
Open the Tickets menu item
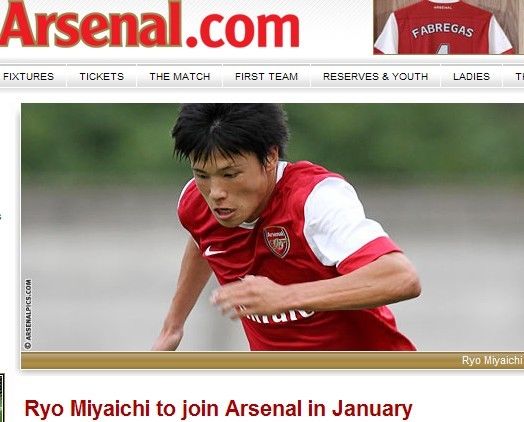pos(102,77)
